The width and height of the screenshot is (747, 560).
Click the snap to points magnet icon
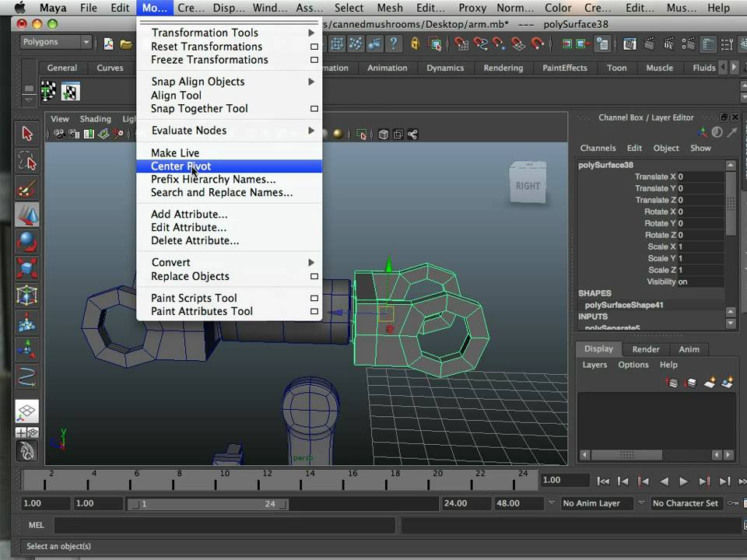[500, 44]
